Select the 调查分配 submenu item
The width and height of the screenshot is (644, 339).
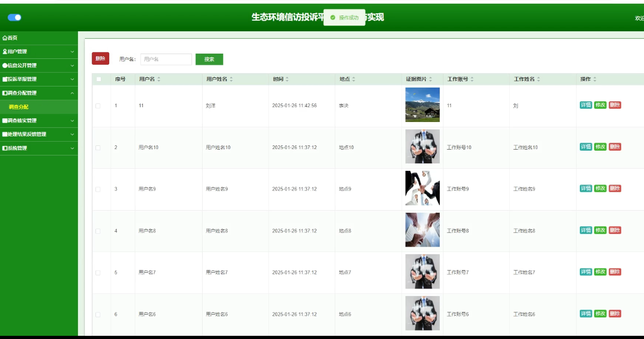click(19, 107)
